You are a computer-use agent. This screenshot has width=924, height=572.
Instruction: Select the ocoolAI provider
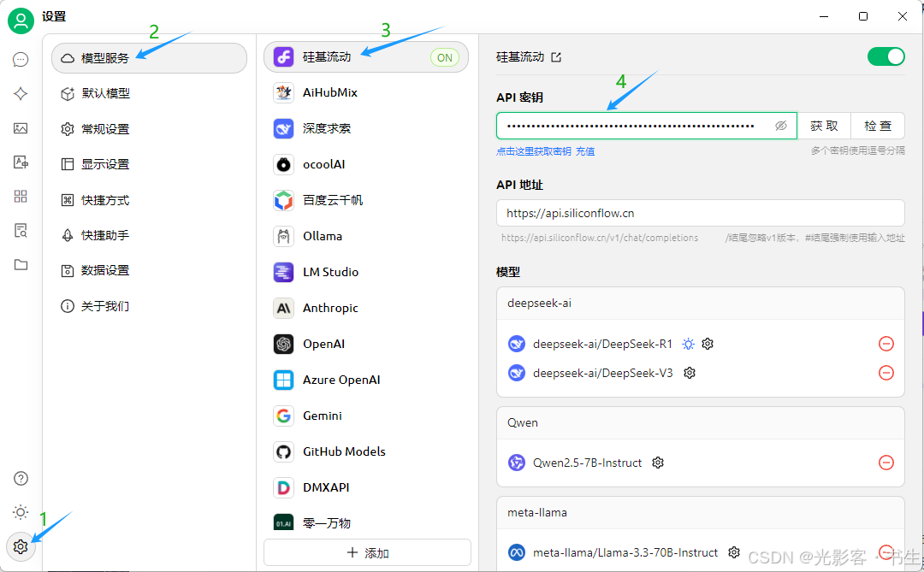[366, 164]
